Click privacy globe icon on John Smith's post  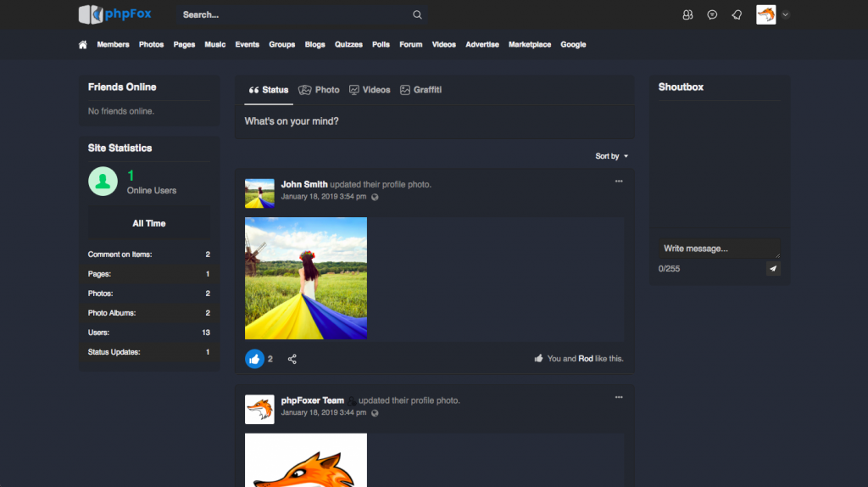375,197
